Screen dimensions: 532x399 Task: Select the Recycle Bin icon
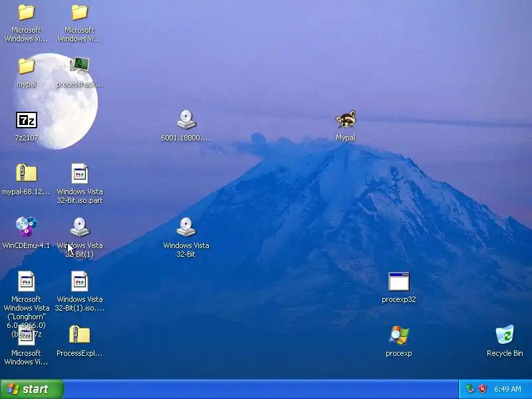pyautogui.click(x=505, y=334)
